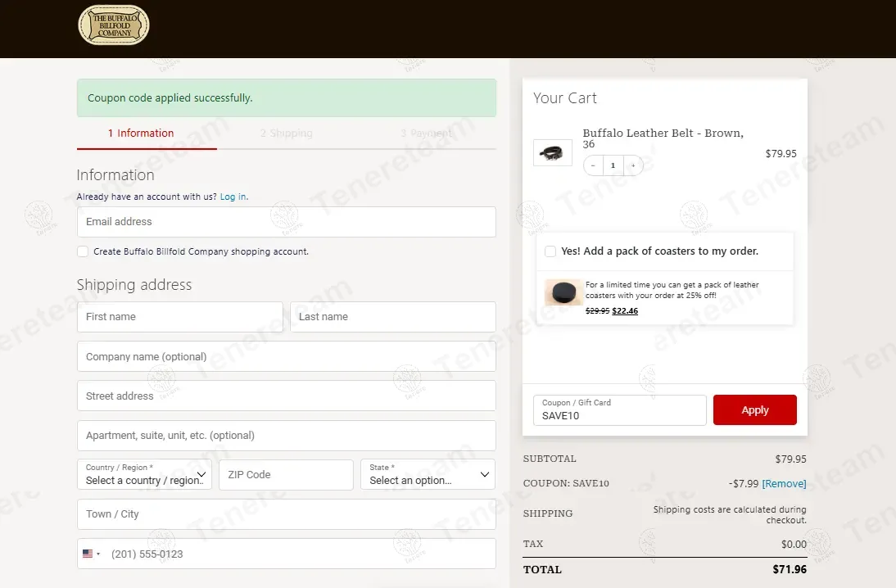896x588 pixels.
Task: Click the Buffalo Billfold Company logo
Action: coord(114,25)
